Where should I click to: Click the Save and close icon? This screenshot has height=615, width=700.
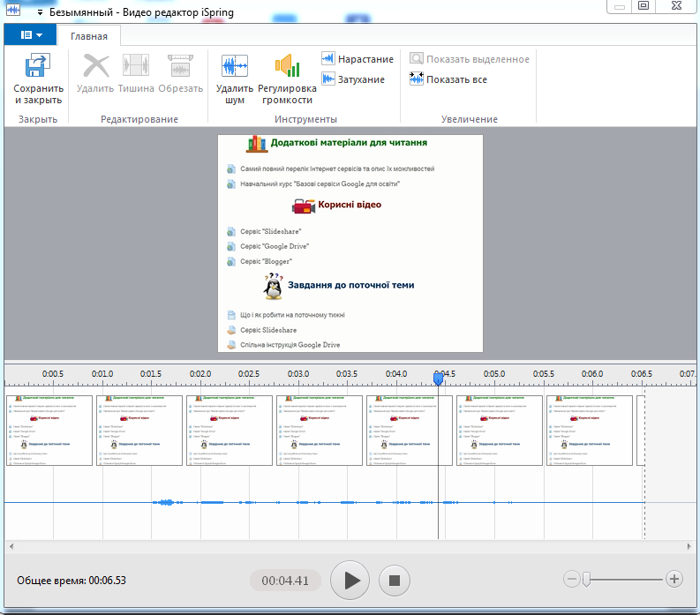[37, 65]
